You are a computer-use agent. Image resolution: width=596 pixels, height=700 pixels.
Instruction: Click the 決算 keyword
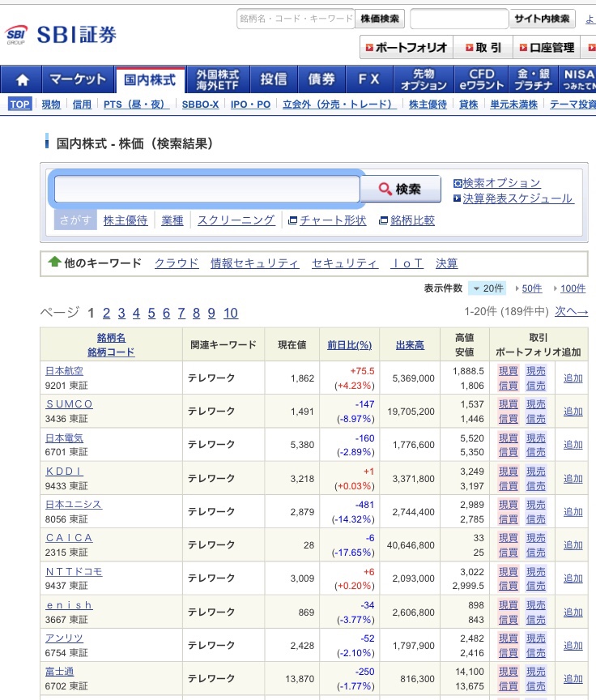pyautogui.click(x=446, y=263)
